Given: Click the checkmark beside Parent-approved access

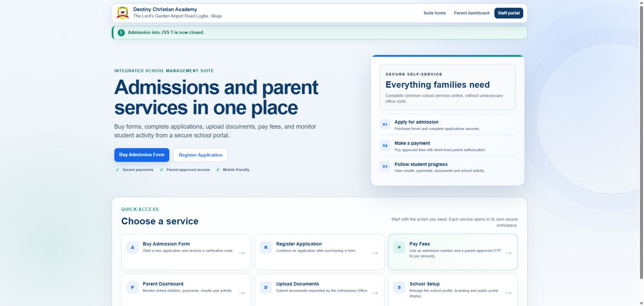Looking at the screenshot, I should click(162, 170).
